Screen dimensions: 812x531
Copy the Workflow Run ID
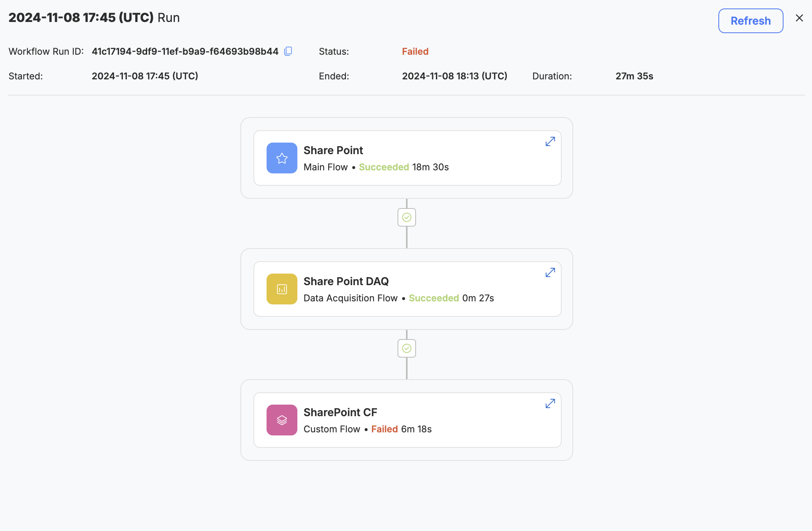tap(288, 51)
